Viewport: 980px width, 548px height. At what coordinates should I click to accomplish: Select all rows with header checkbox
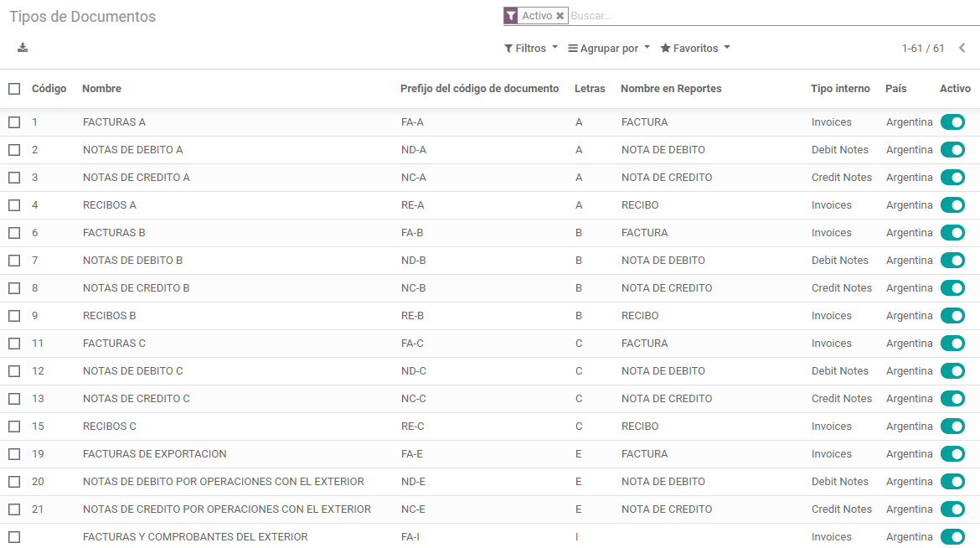pyautogui.click(x=14, y=89)
